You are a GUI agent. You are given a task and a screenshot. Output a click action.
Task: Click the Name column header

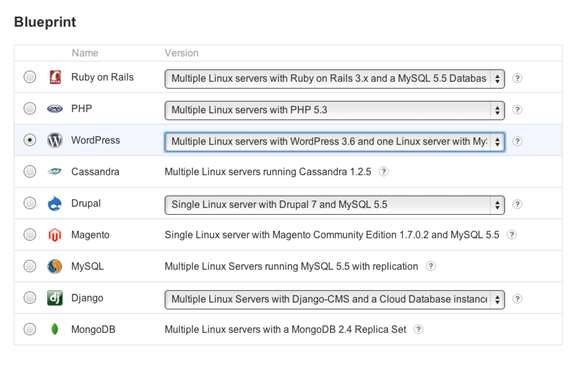pyautogui.click(x=85, y=53)
